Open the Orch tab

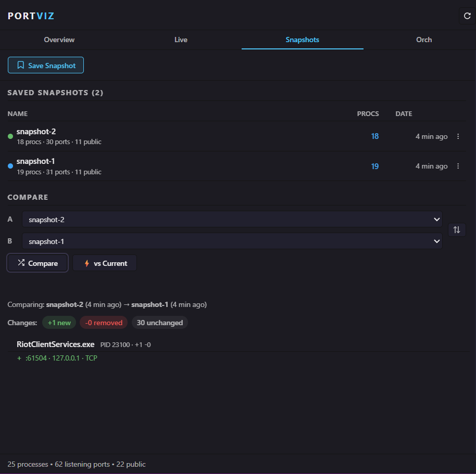coord(424,40)
